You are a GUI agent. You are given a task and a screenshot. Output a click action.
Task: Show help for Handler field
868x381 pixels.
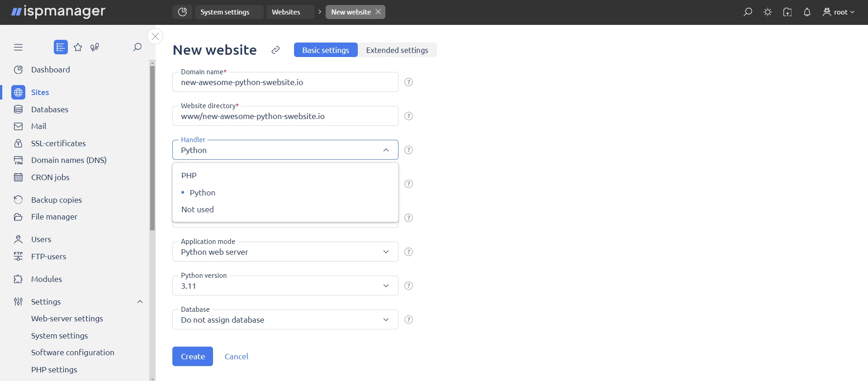point(408,150)
